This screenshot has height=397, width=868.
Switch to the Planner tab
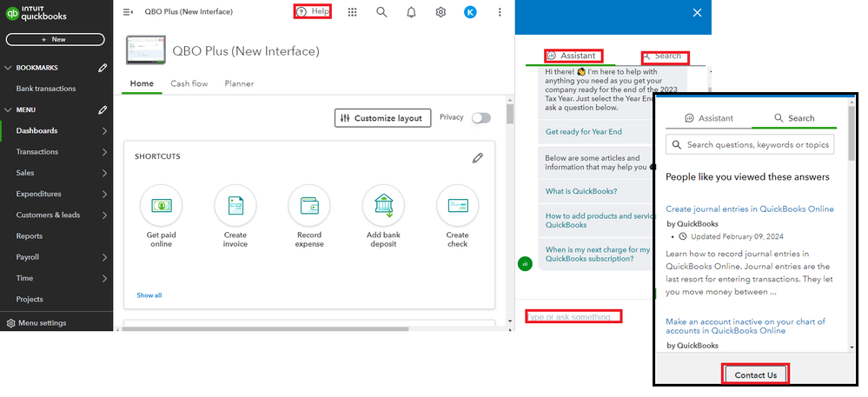239,83
